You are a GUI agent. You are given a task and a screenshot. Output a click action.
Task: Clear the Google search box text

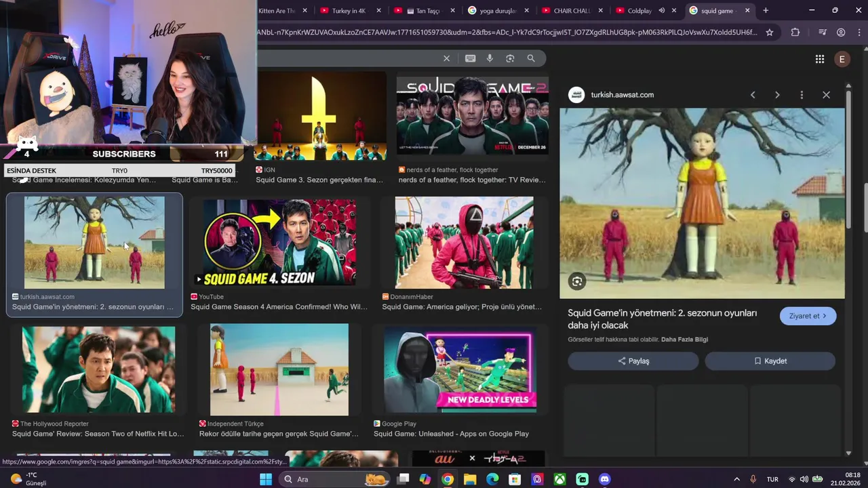(x=446, y=58)
